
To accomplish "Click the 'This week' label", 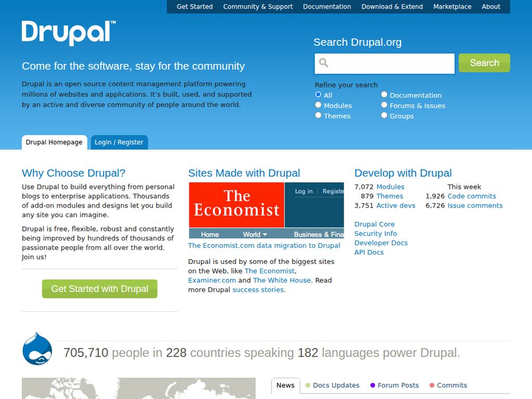I will tap(464, 187).
